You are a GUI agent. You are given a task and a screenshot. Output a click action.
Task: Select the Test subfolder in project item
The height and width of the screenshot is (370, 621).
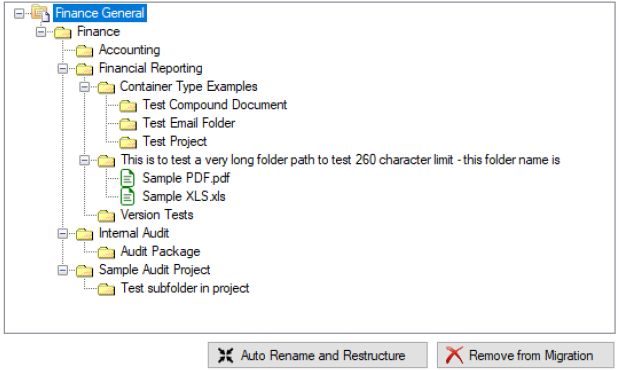click(185, 288)
